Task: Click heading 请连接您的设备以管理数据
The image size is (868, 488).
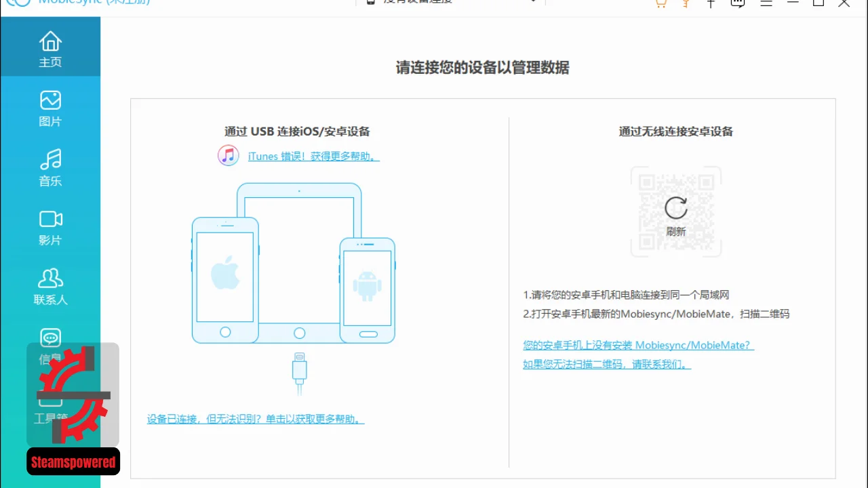Action: (482, 68)
